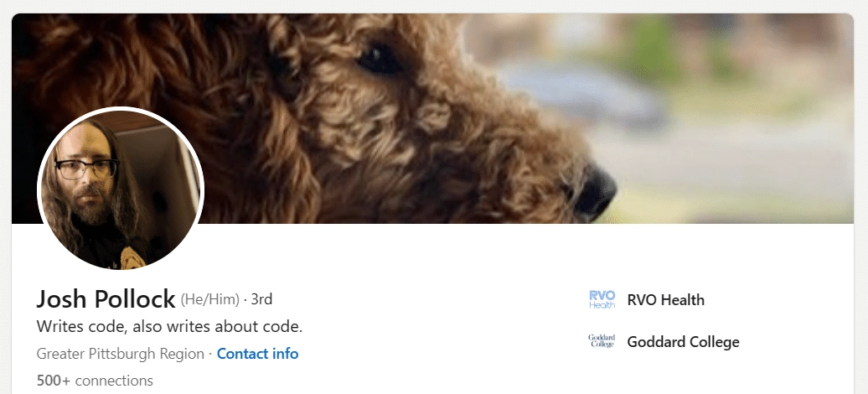Open the Contact info link
This screenshot has height=394, width=868.
(257, 354)
